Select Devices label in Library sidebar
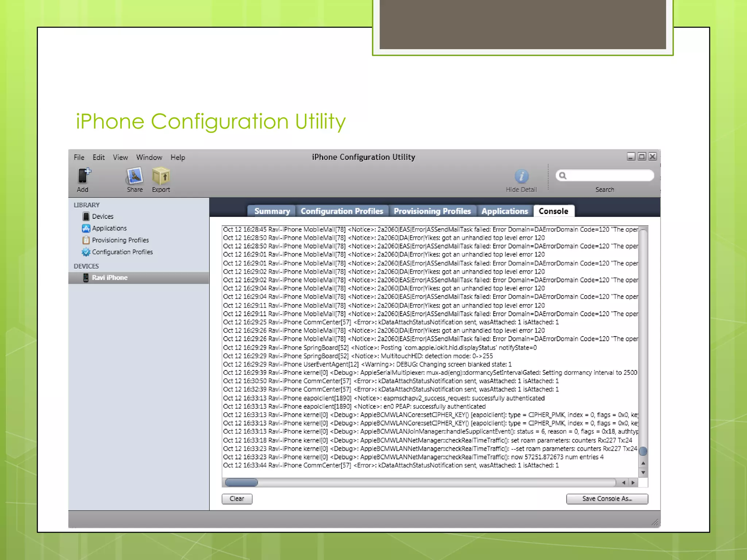Image resolution: width=747 pixels, height=560 pixels. point(103,217)
